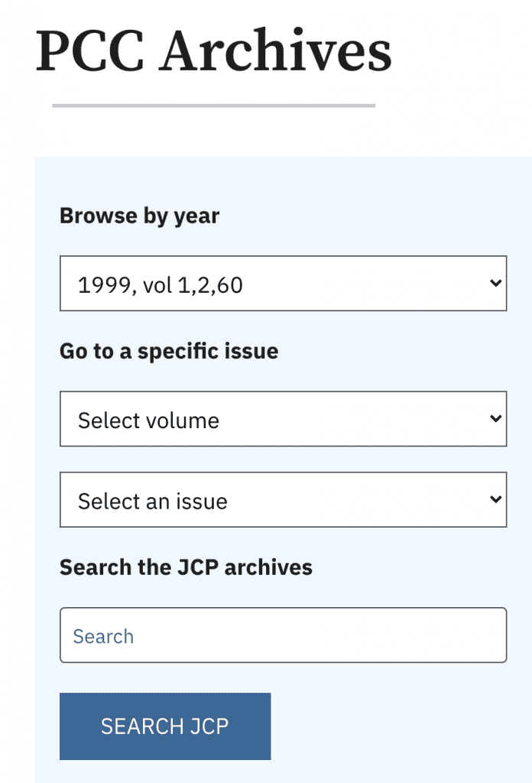Click the Go to a specific issue label
The width and height of the screenshot is (532, 783).
tap(169, 352)
